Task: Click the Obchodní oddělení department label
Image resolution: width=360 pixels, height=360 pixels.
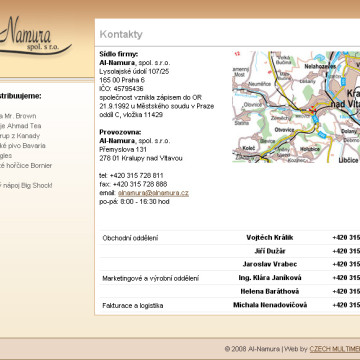Action: [x=130, y=238]
